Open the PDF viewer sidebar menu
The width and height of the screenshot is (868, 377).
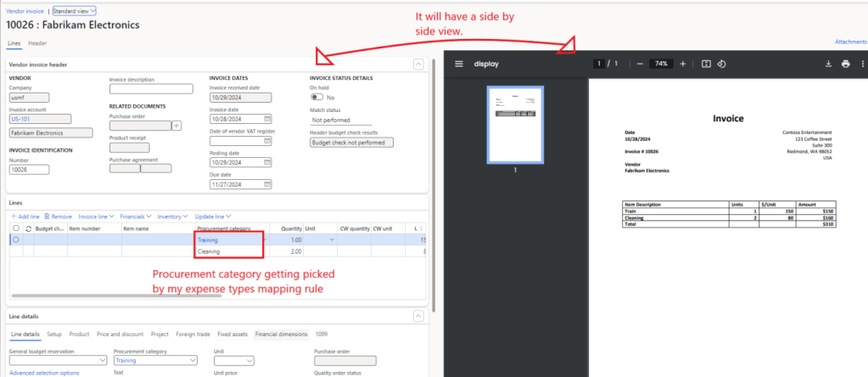coord(459,64)
